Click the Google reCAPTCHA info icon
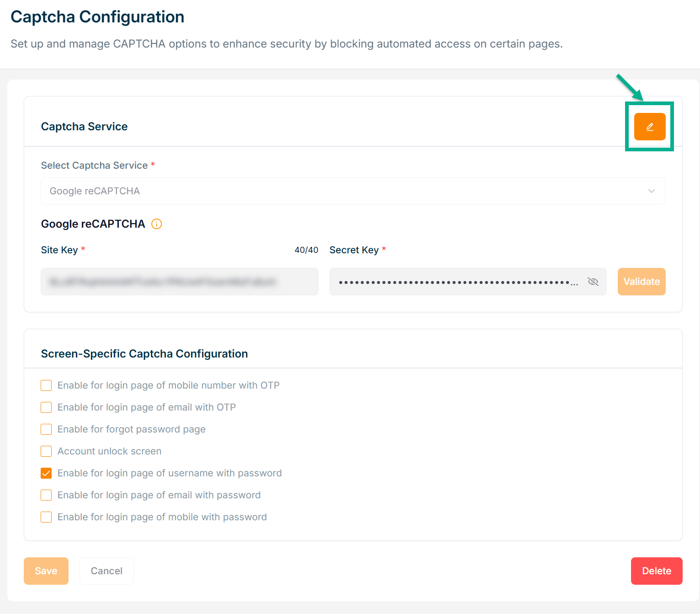Screen dimensions: 700x614 pos(156,224)
